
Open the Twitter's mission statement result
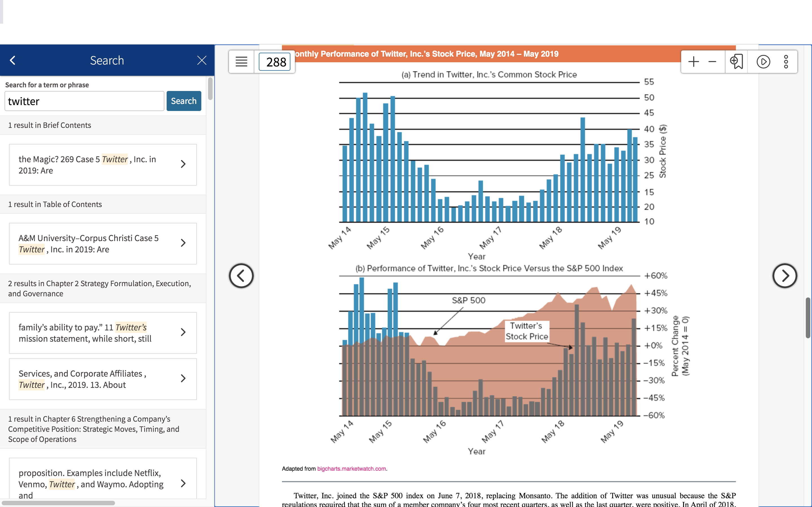[103, 333]
